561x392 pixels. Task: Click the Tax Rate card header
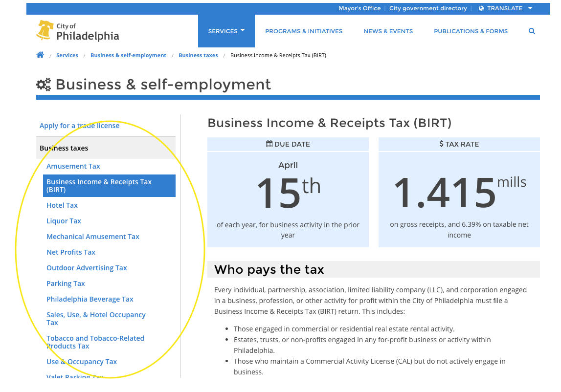coord(459,144)
